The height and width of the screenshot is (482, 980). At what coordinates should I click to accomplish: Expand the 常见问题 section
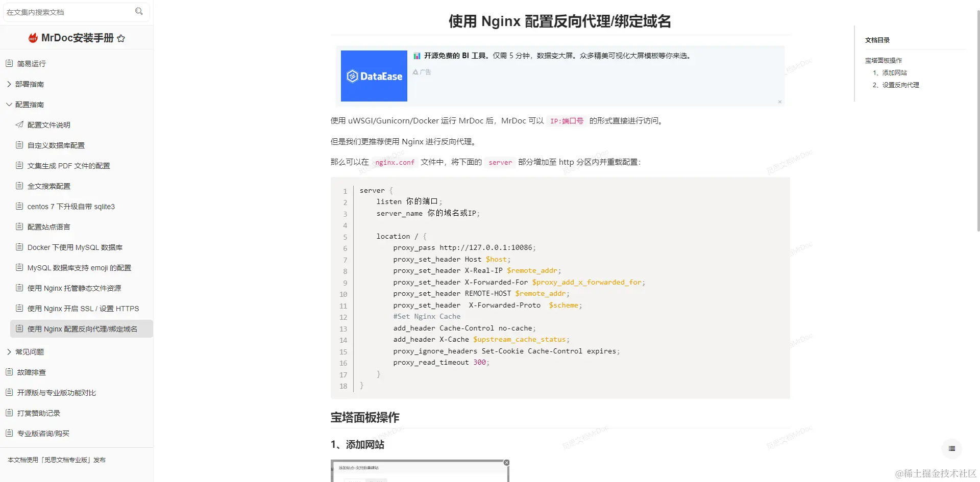[9, 351]
